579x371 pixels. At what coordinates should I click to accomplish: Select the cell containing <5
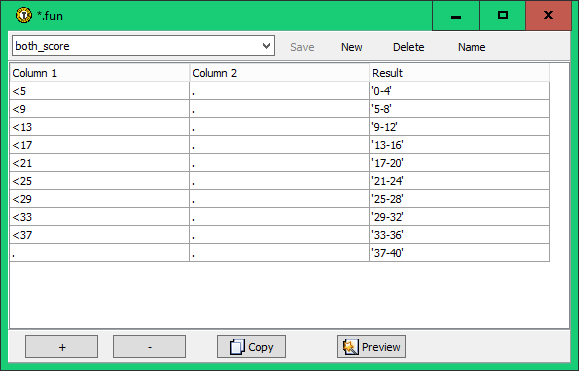coord(100,91)
